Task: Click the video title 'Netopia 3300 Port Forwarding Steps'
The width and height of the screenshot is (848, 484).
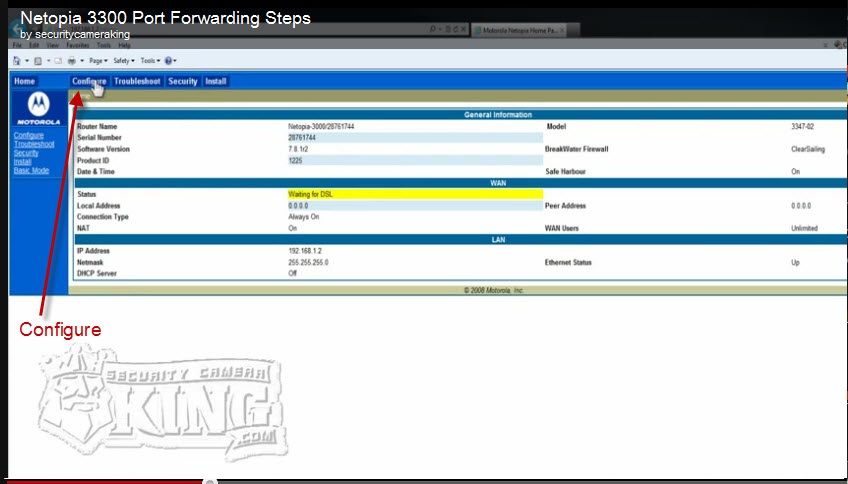Action: click(165, 18)
